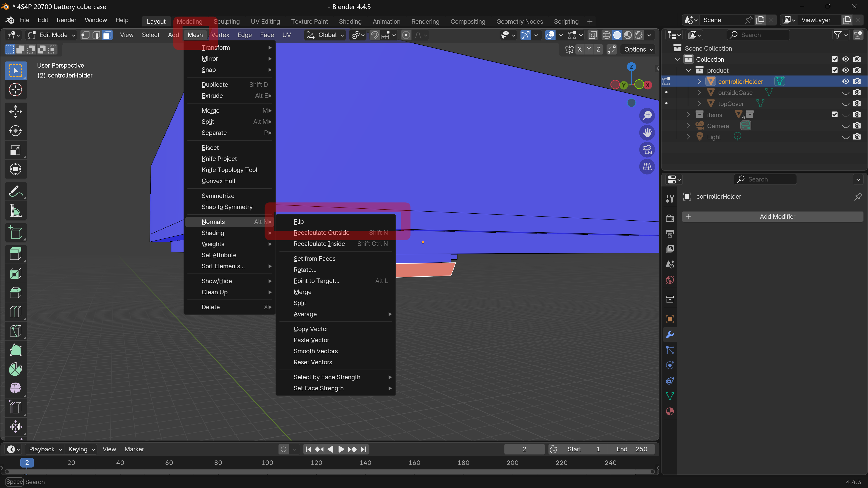
Task: Select the Knife tool in toolbar
Action: 15,331
